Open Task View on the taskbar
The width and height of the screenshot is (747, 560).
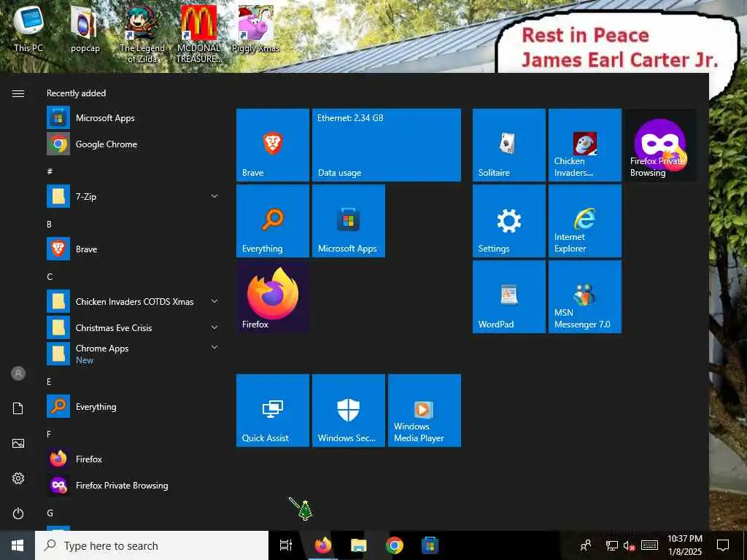(x=286, y=545)
